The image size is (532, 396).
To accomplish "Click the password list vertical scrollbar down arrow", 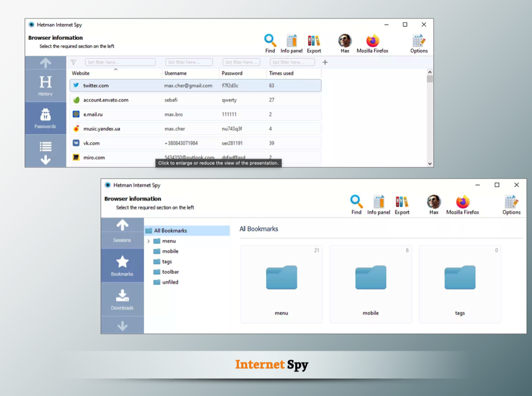I will [430, 163].
